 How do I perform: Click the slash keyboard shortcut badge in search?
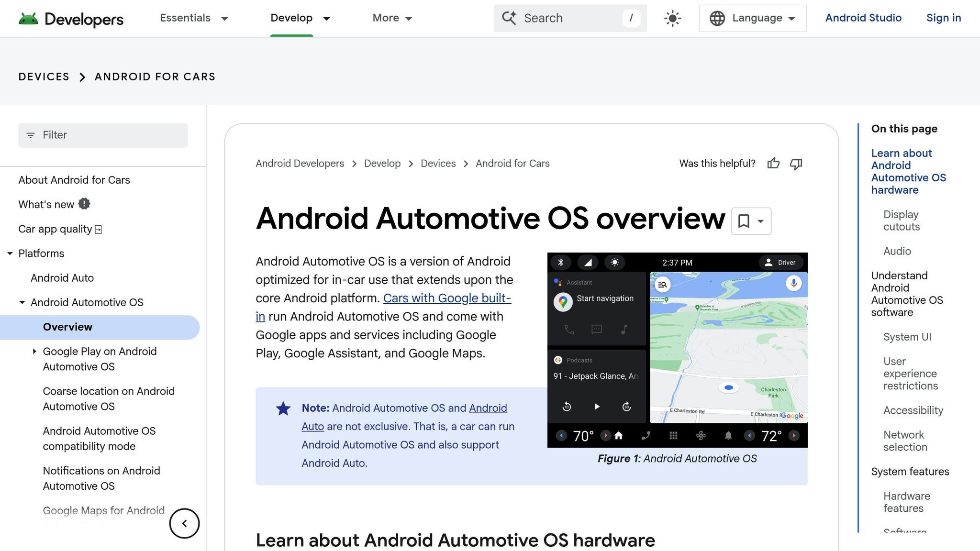pyautogui.click(x=632, y=18)
